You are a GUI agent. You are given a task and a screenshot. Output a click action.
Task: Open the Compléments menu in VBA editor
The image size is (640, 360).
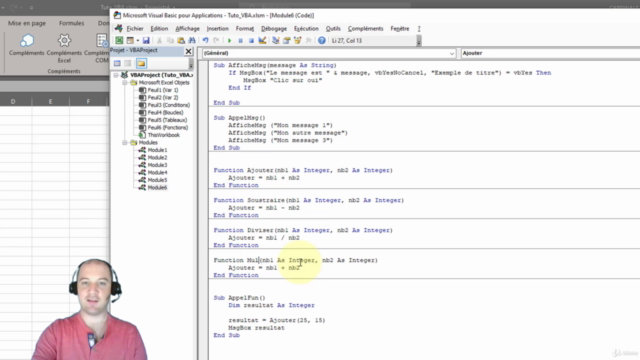pyautogui.click(x=365, y=29)
